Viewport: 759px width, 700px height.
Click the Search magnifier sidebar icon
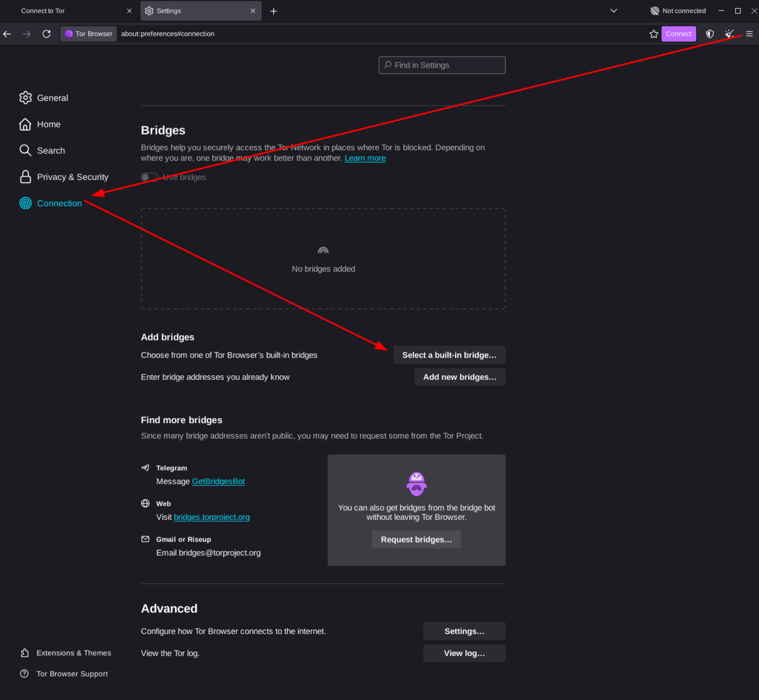pos(25,150)
